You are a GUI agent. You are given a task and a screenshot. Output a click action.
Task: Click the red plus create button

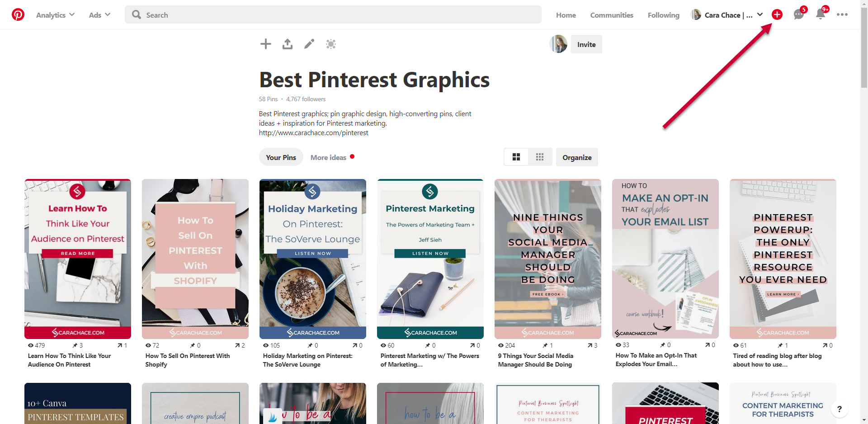click(777, 14)
